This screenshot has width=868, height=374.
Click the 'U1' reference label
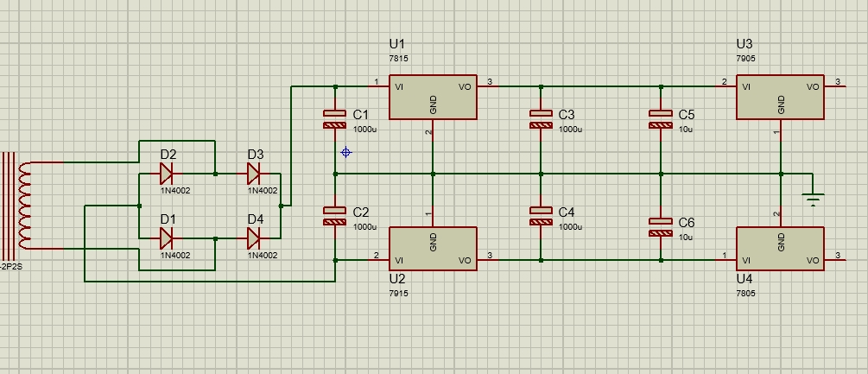397,44
